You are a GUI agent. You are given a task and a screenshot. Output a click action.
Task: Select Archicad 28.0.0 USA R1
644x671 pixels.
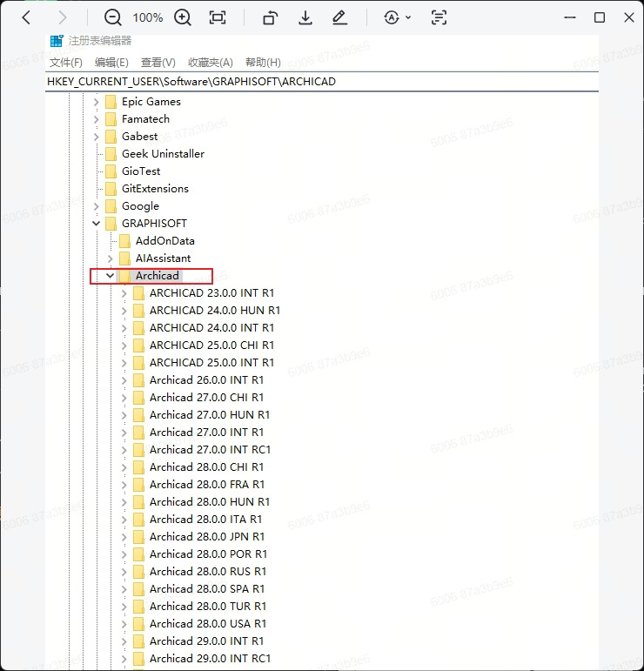click(x=208, y=624)
